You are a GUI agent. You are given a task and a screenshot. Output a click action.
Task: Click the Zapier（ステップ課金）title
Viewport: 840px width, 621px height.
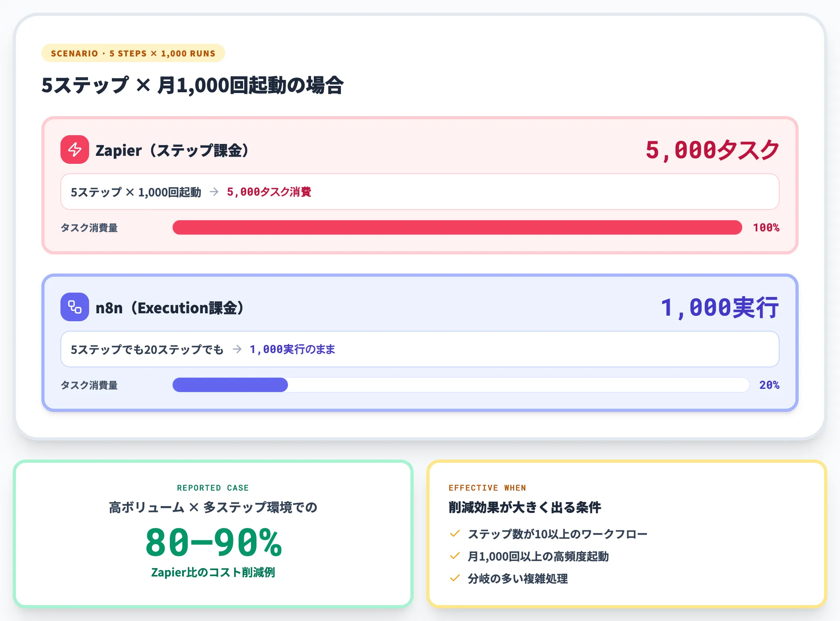[173, 150]
